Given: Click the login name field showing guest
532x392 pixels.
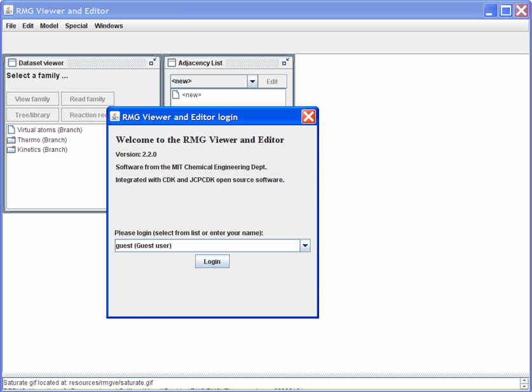Looking at the screenshot, I should [x=207, y=245].
